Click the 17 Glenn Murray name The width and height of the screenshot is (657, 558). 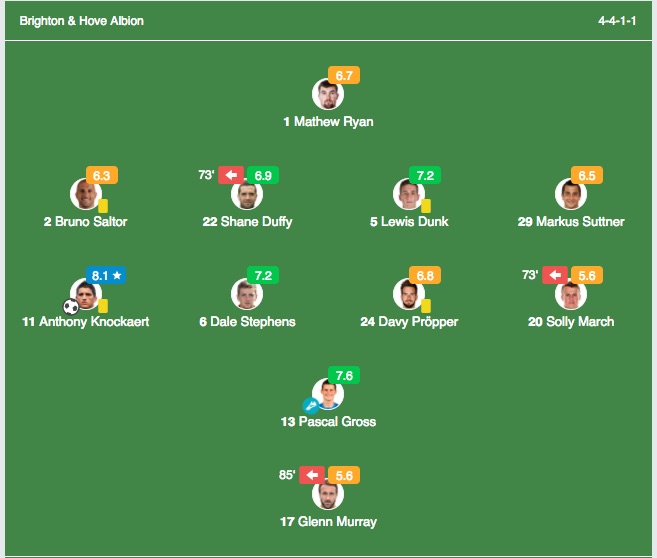coord(328,522)
